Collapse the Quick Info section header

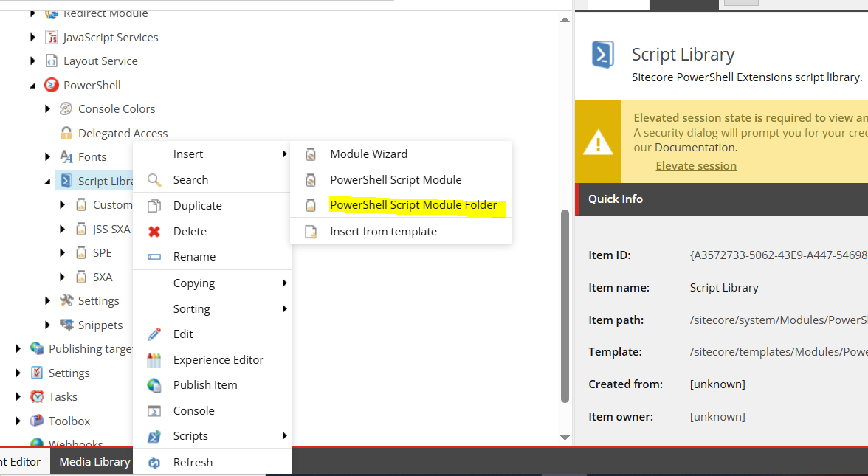pyautogui.click(x=722, y=199)
